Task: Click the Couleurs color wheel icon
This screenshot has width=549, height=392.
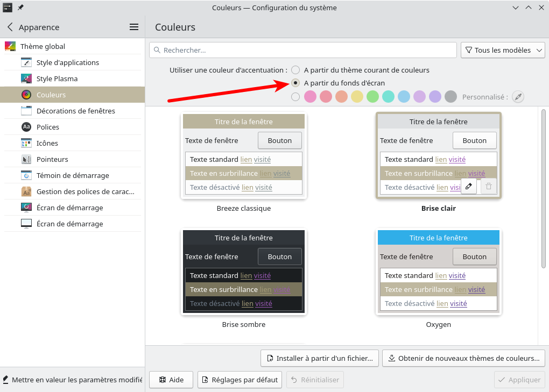Action: pos(26,95)
